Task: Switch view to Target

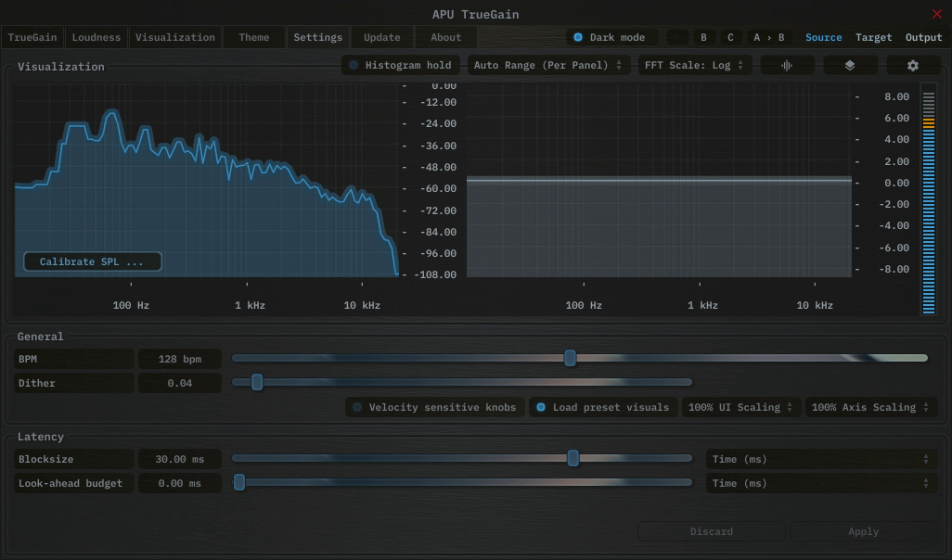Action: tap(873, 37)
